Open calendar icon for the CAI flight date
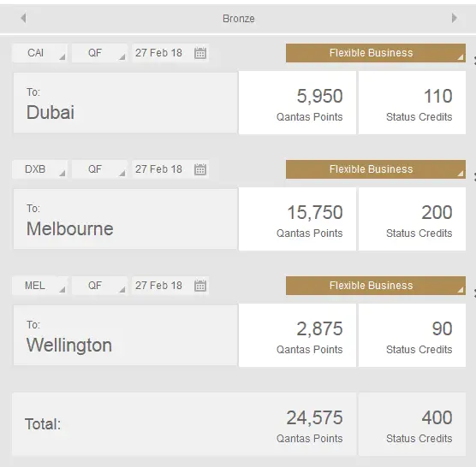Image resolution: width=476 pixels, height=467 pixels. click(x=200, y=53)
